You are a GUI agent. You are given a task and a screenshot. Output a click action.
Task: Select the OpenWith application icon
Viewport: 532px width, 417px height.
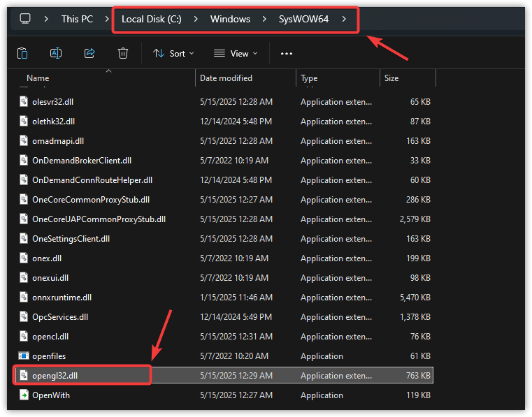pyautogui.click(x=24, y=395)
